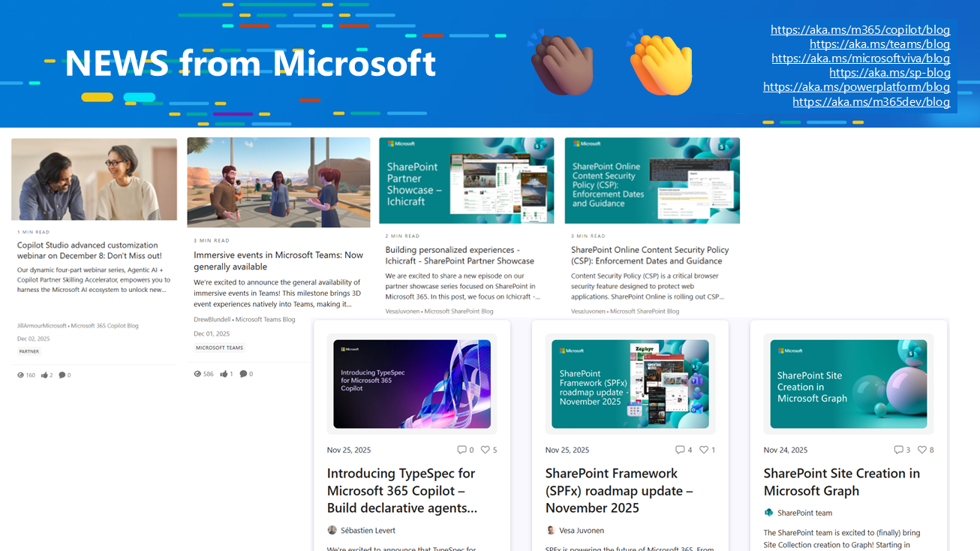Click the NEWS from Microsoft heading

[x=250, y=63]
